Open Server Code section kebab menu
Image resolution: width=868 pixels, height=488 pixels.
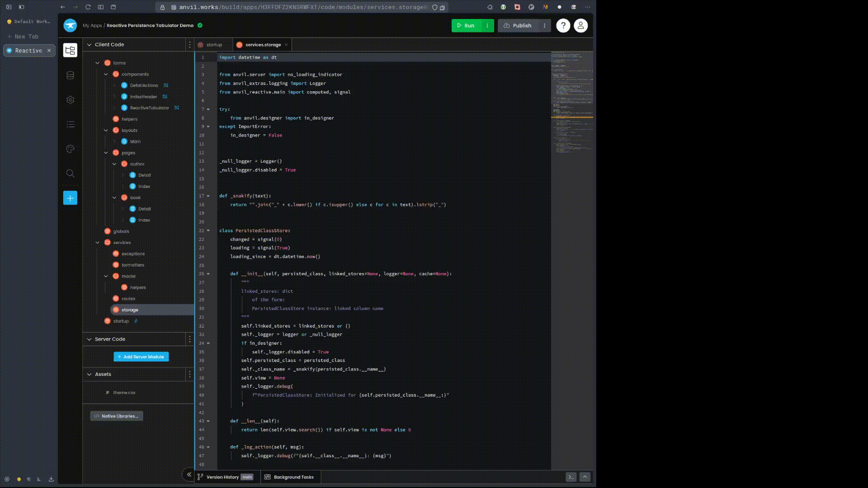pos(189,339)
